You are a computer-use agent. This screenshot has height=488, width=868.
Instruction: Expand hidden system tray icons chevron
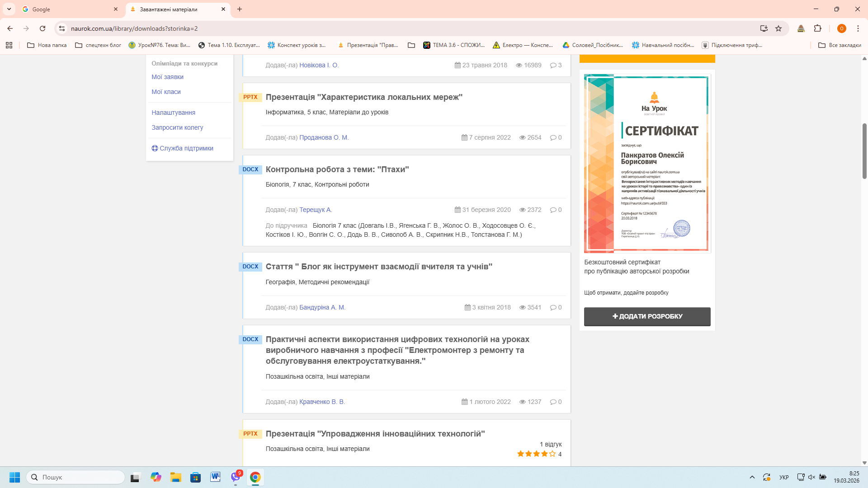pyautogui.click(x=752, y=477)
